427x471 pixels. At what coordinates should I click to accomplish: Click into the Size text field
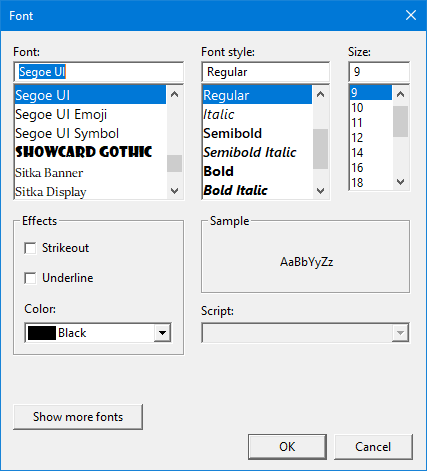(x=379, y=72)
